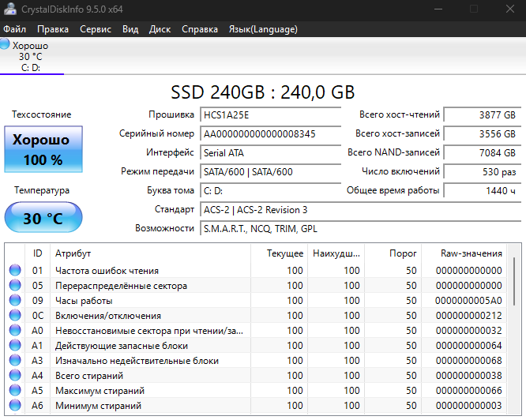Click the CrystalDiskInfo app icon in title bar

click(9, 9)
